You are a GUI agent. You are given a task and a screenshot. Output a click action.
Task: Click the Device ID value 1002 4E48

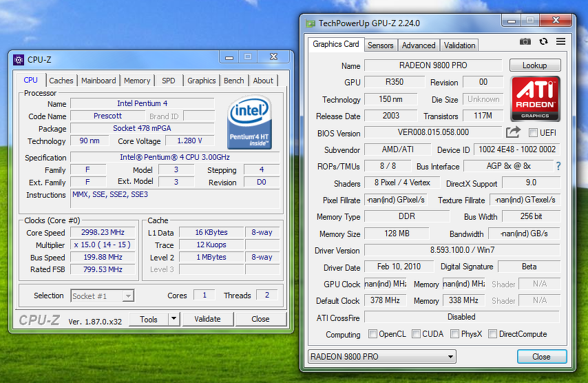pos(517,149)
